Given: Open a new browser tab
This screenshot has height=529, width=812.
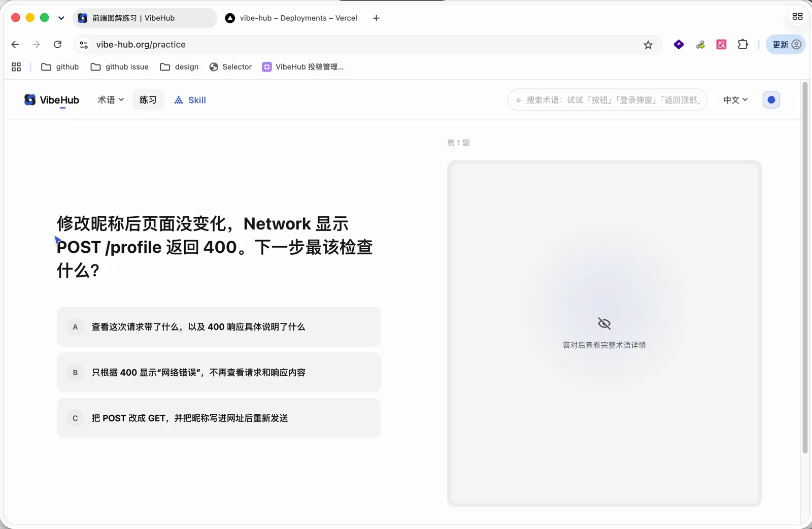Looking at the screenshot, I should tap(376, 18).
